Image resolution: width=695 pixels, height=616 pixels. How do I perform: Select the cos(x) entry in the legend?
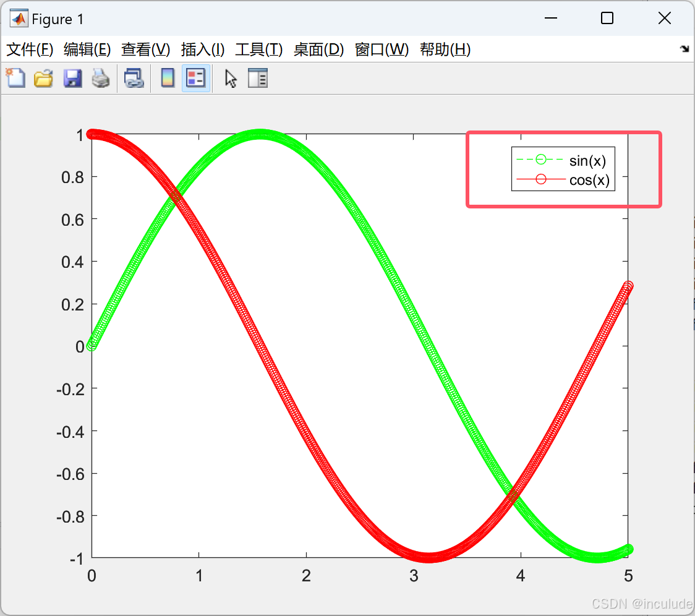click(590, 180)
